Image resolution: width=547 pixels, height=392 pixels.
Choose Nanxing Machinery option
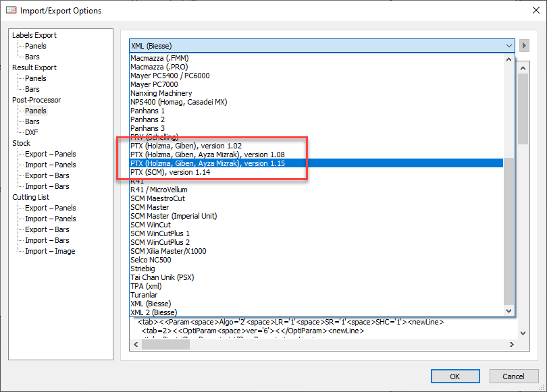[x=317, y=93]
